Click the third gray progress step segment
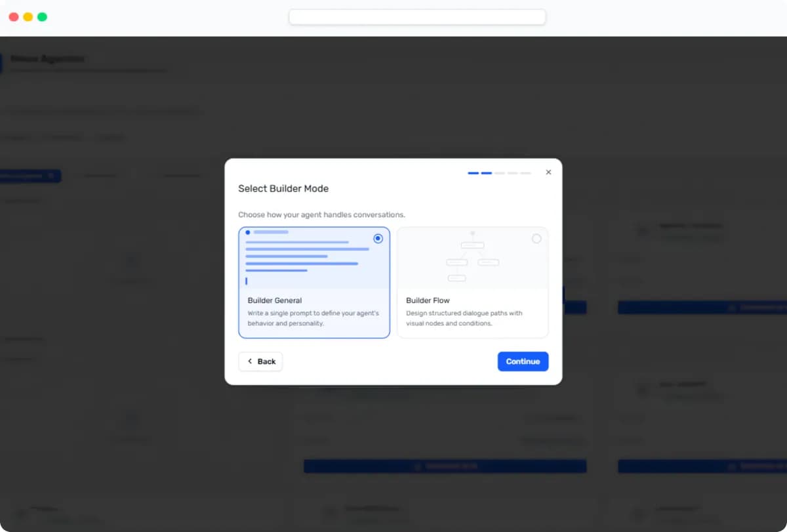Viewport: 787px width, 532px height. (500, 173)
